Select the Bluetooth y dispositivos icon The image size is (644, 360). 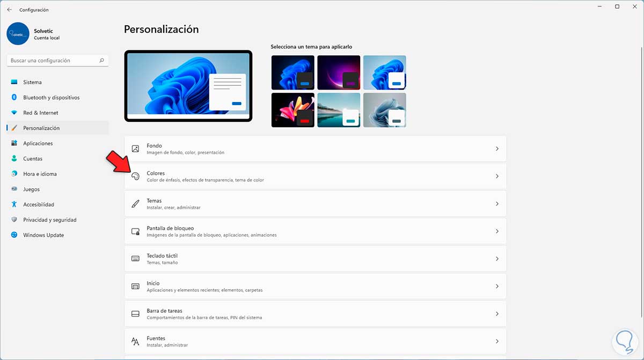pyautogui.click(x=14, y=98)
